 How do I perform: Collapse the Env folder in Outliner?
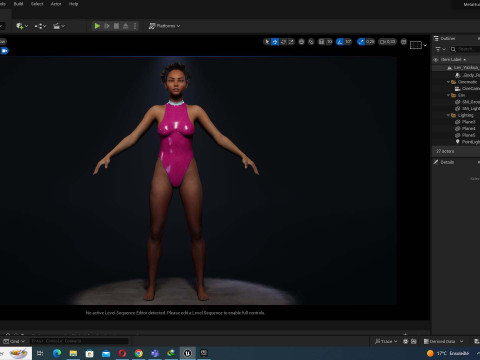(448, 95)
